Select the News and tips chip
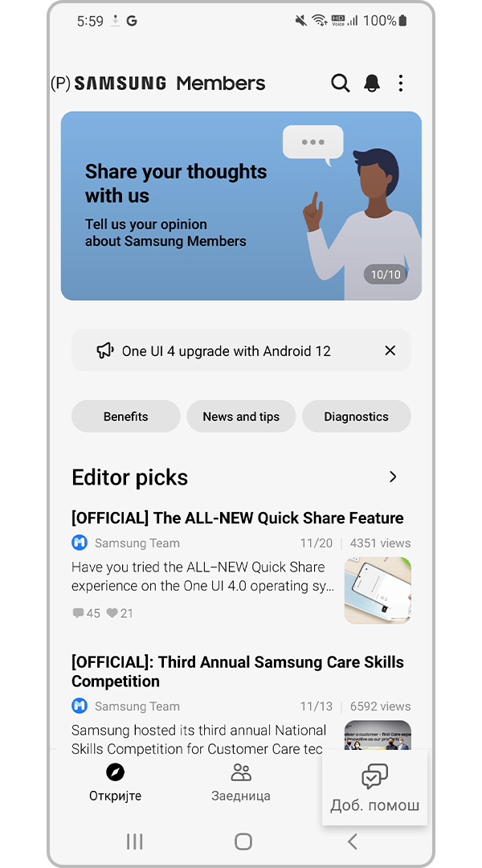The width and height of the screenshot is (482, 868). point(241,416)
